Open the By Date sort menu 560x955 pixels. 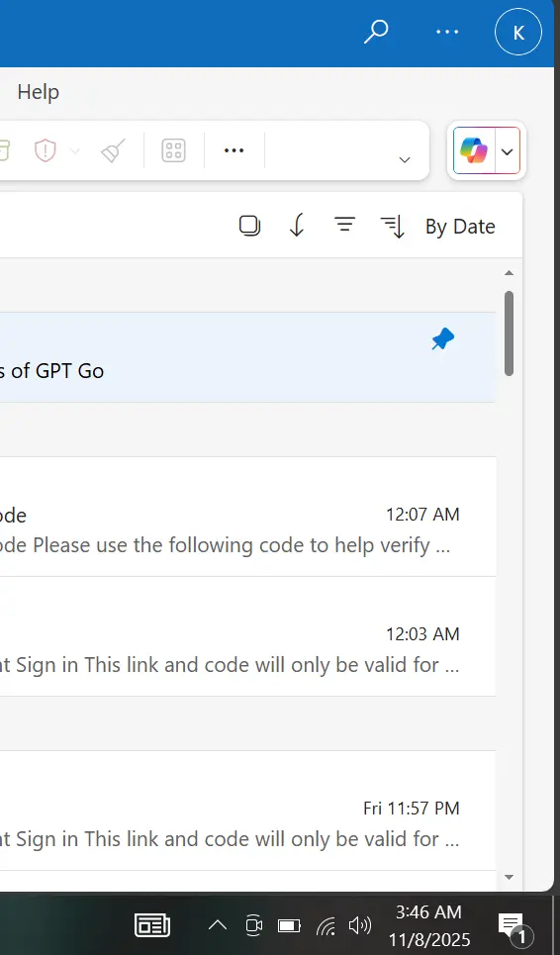[x=438, y=227]
